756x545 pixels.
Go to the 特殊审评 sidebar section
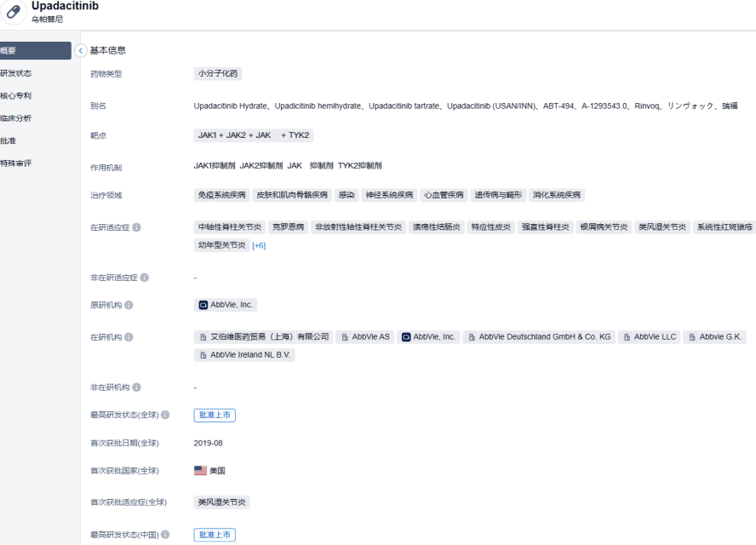coord(17,163)
